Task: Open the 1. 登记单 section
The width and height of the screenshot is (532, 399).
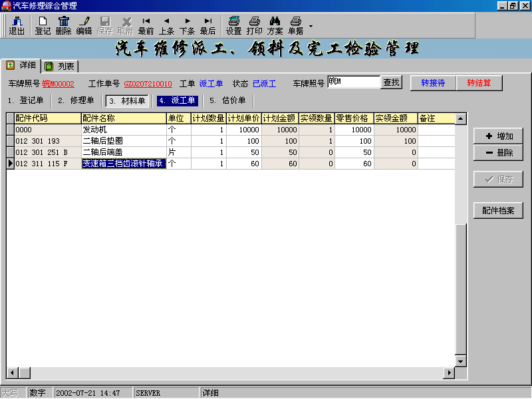Action: click(x=26, y=100)
